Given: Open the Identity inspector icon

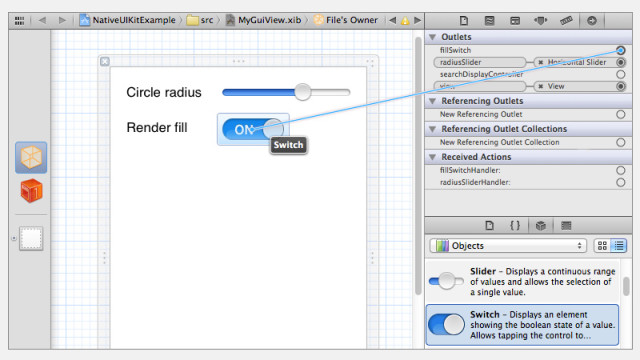Looking at the screenshot, I should click(515, 20).
